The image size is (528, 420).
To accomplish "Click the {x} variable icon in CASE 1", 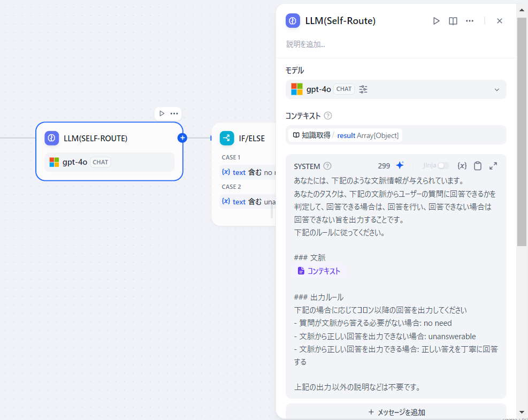I will pyautogui.click(x=226, y=172).
